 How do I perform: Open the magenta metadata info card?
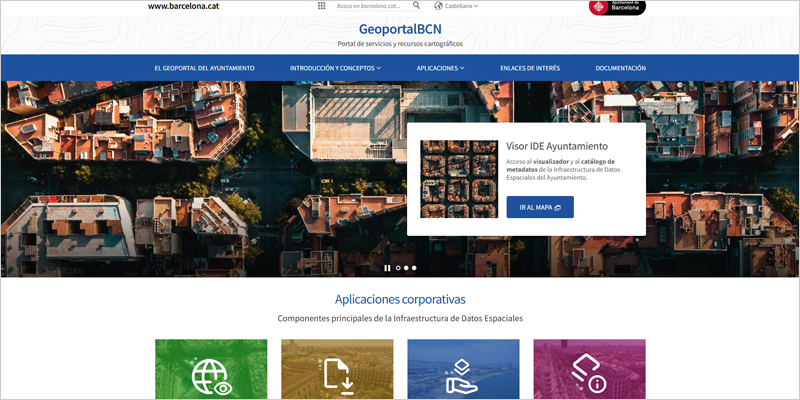pos(589,369)
